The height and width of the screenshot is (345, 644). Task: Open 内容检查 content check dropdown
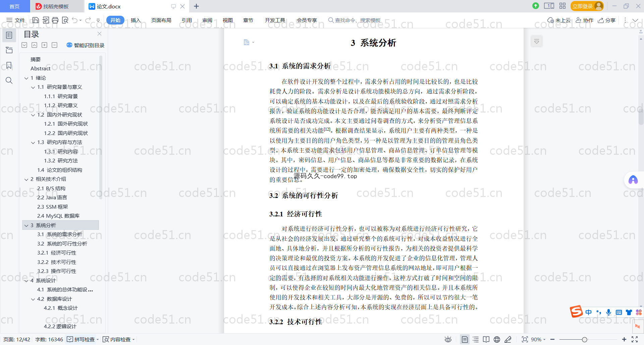coord(118,339)
